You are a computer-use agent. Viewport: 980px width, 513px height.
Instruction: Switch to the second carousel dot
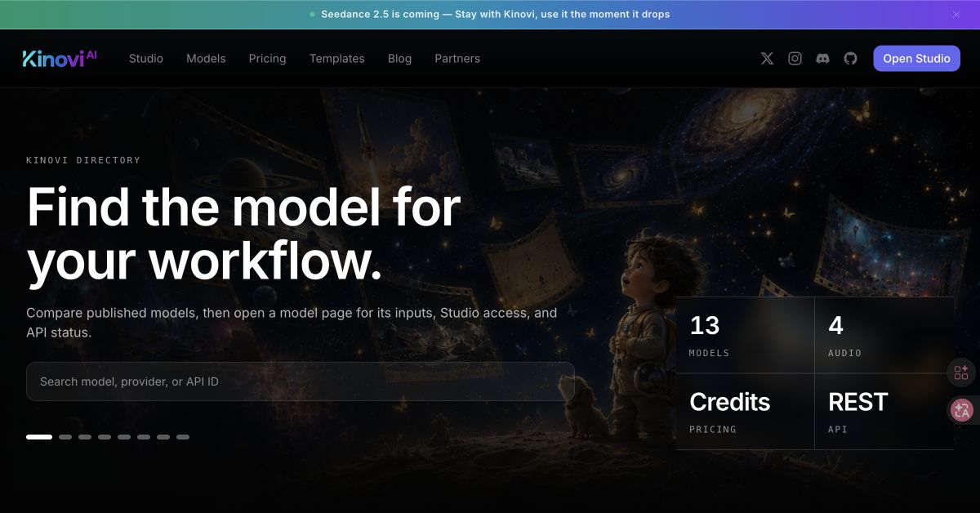click(65, 437)
